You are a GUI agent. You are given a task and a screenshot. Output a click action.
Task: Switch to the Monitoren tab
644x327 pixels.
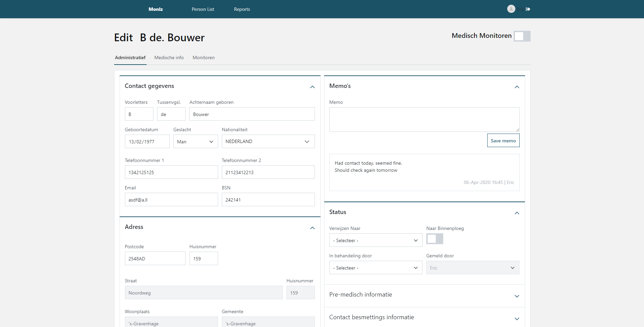(x=203, y=57)
